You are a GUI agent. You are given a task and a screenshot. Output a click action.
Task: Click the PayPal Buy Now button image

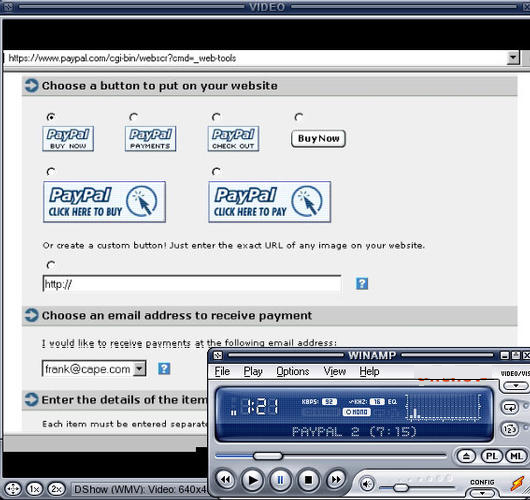pyautogui.click(x=68, y=139)
